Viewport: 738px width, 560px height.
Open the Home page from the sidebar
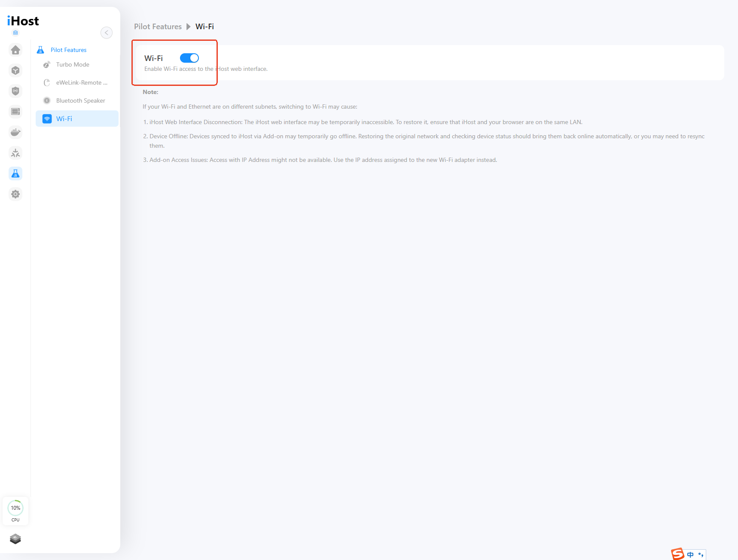pos(15,50)
